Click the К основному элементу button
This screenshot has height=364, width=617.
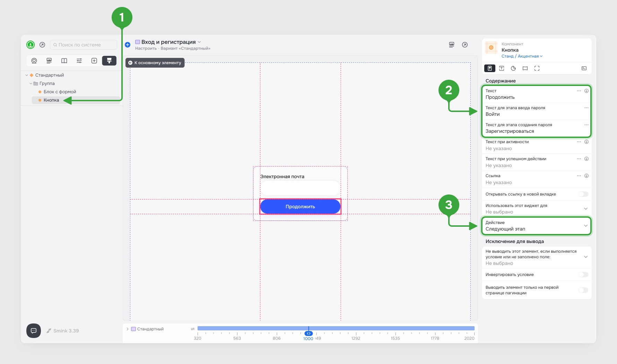(155, 63)
